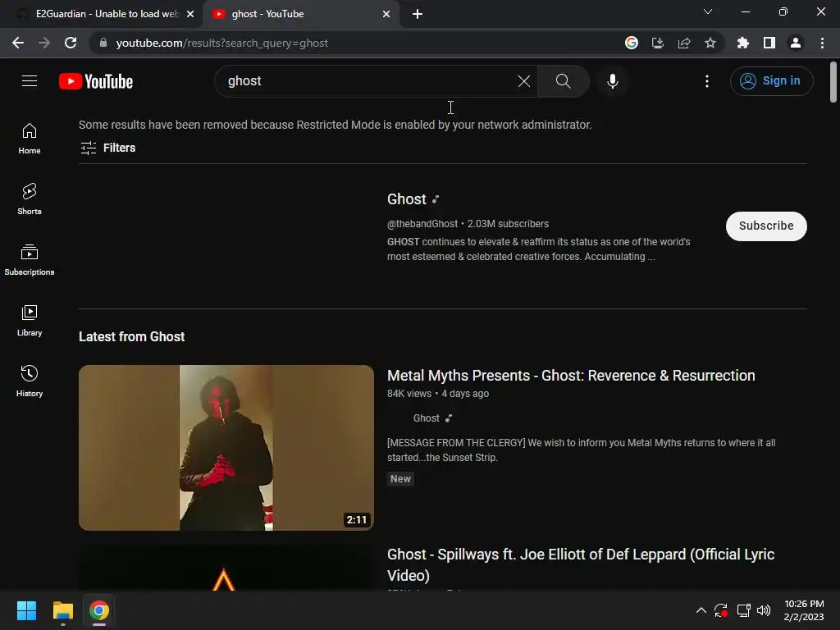
Task: Open the Ghost channel title link
Action: pos(407,199)
